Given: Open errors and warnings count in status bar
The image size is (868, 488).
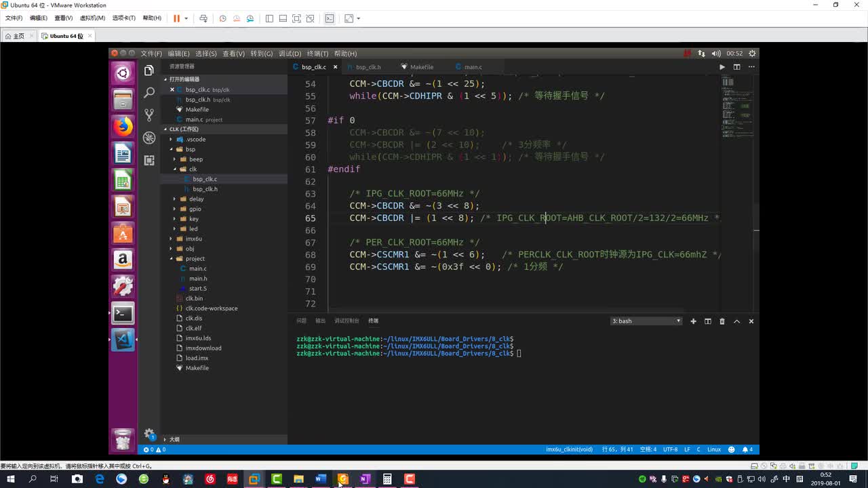Looking at the screenshot, I should (155, 449).
